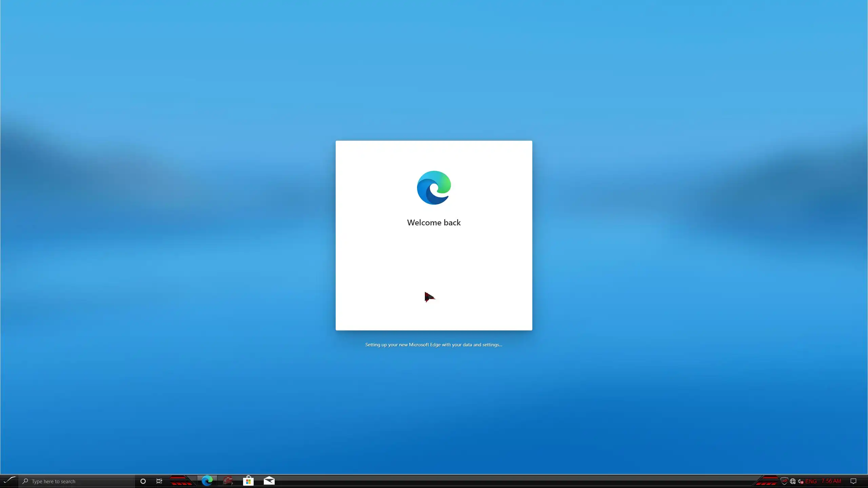The image size is (868, 488).
Task: Click Show desktop sliver at taskbar end
Action: pyautogui.click(x=866, y=481)
